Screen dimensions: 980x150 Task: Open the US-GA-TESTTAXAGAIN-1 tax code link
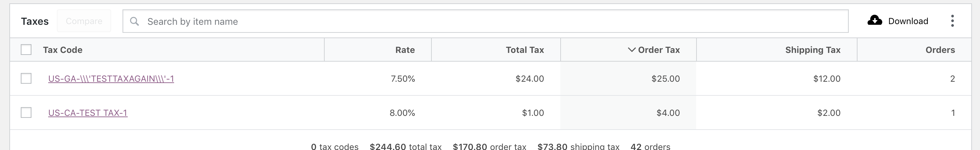click(111, 79)
